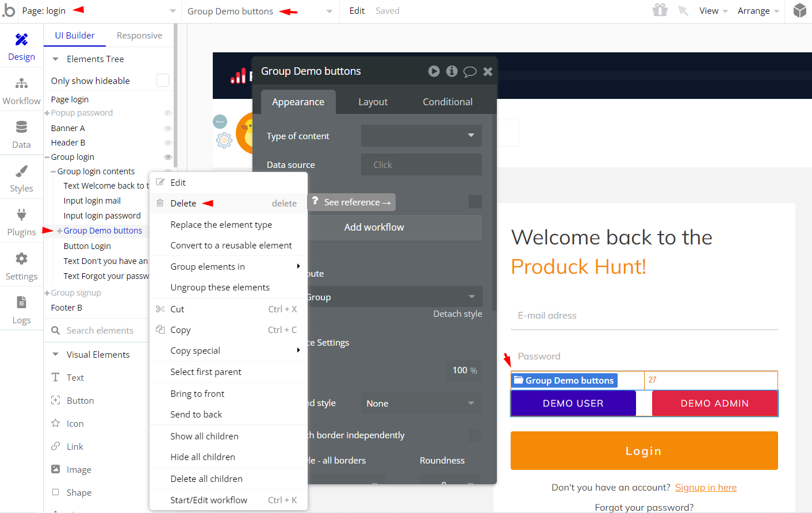Select the Shape visual element
The width and height of the screenshot is (812, 513).
click(79, 492)
